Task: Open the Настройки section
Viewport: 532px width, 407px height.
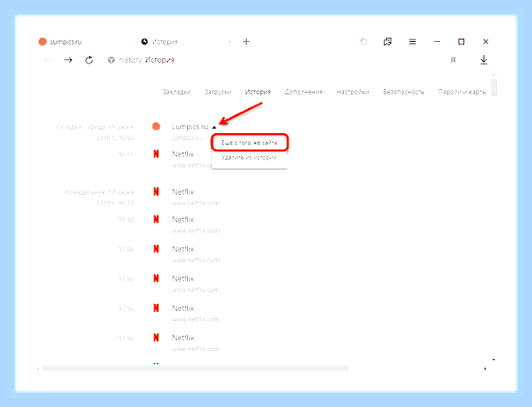Action: 353,92
